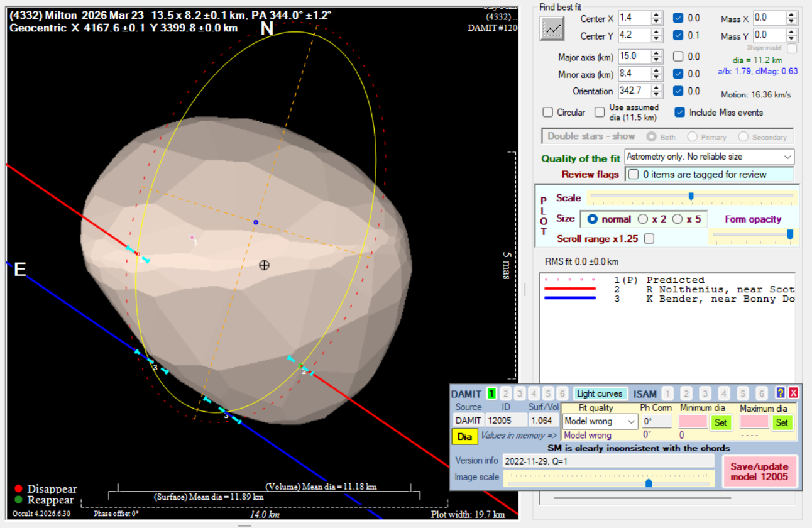
Task: Click the Center X spinner arrows
Action: (657, 18)
